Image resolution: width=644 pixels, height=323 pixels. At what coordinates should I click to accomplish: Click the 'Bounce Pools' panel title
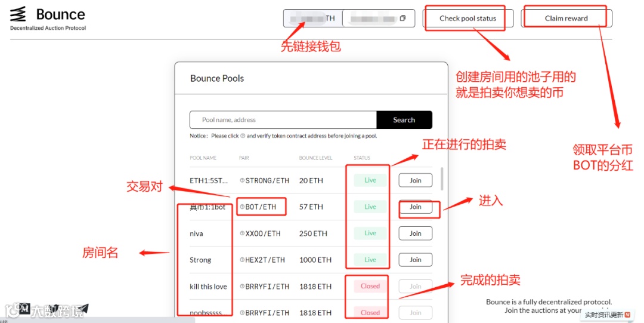217,78
